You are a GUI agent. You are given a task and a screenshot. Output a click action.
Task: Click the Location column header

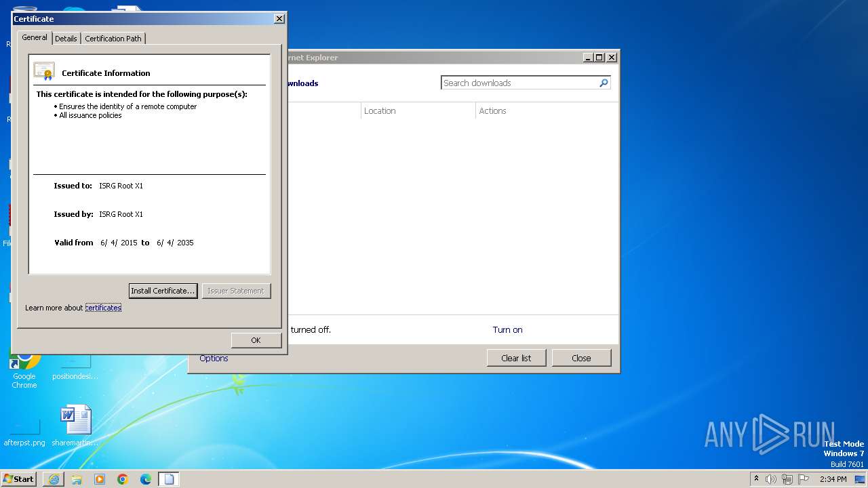click(x=380, y=111)
